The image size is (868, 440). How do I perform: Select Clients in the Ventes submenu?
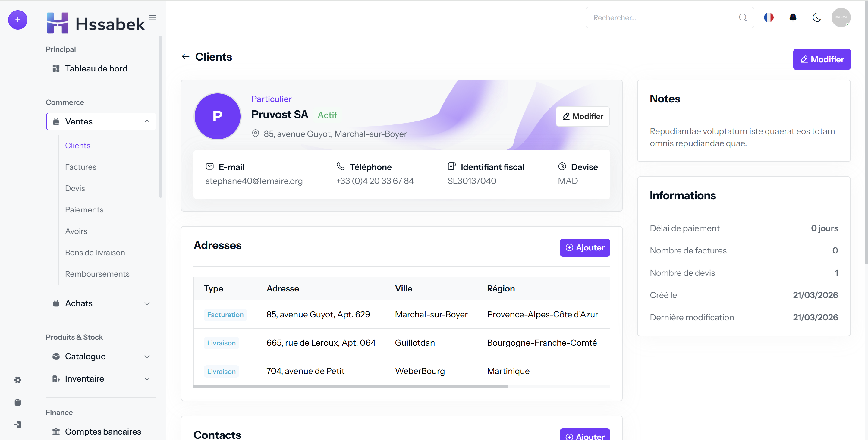pyautogui.click(x=77, y=146)
